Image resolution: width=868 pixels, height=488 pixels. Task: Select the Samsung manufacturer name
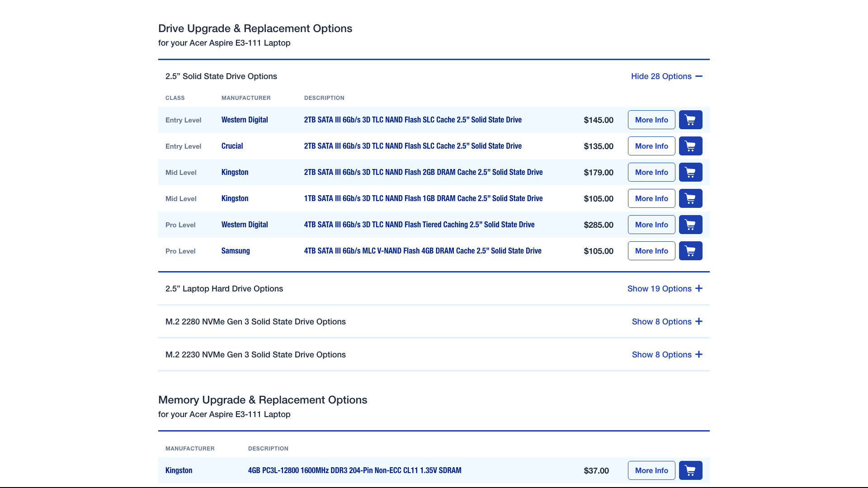click(x=236, y=251)
